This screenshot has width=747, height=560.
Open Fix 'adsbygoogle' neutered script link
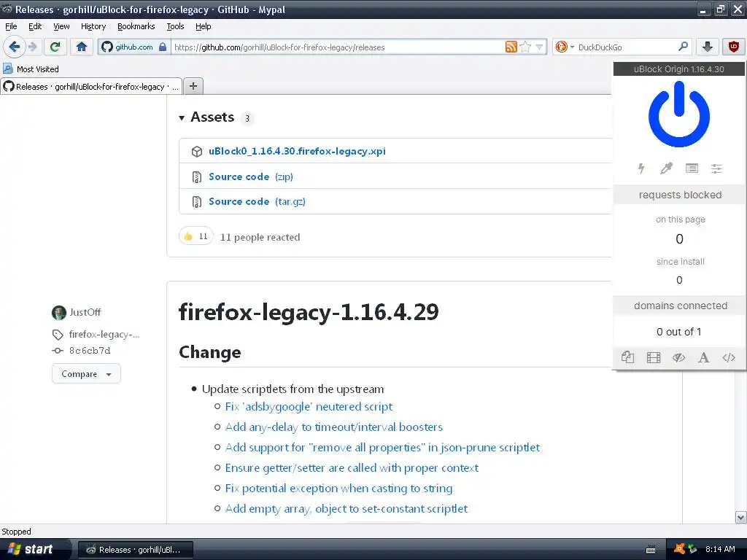[309, 407]
